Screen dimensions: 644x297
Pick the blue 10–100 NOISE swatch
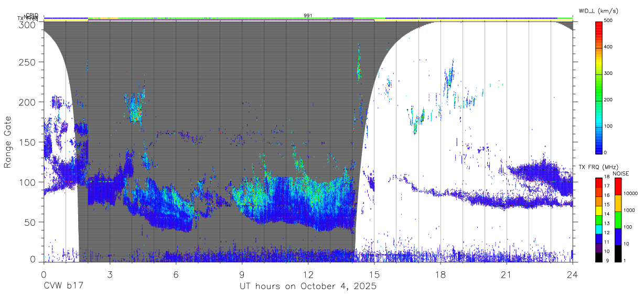618,237
